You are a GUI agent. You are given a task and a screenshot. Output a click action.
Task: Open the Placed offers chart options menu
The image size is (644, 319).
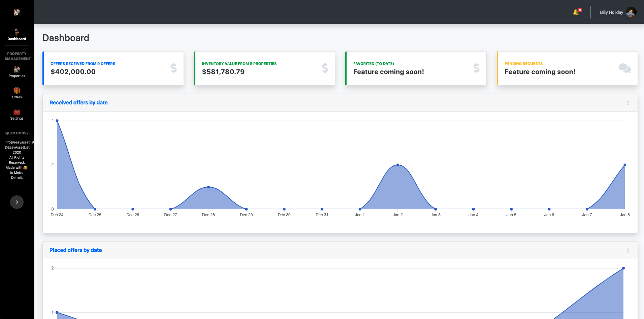(x=628, y=251)
